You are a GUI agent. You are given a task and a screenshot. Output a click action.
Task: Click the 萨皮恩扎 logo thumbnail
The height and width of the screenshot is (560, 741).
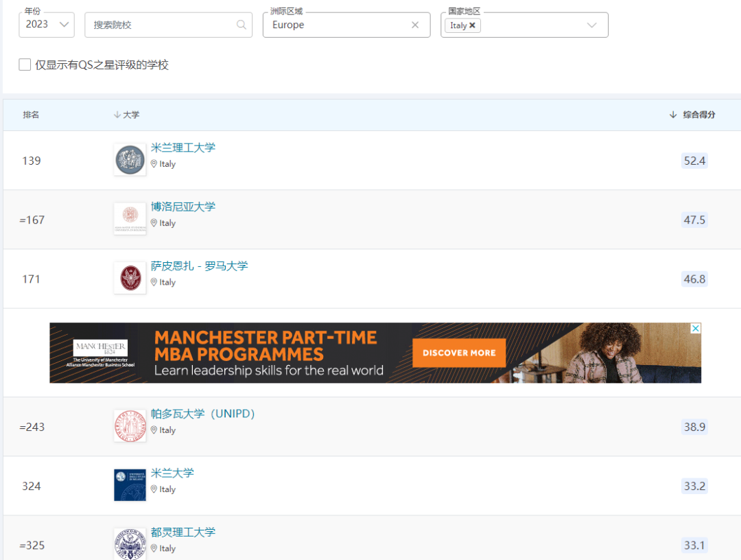pos(130,278)
